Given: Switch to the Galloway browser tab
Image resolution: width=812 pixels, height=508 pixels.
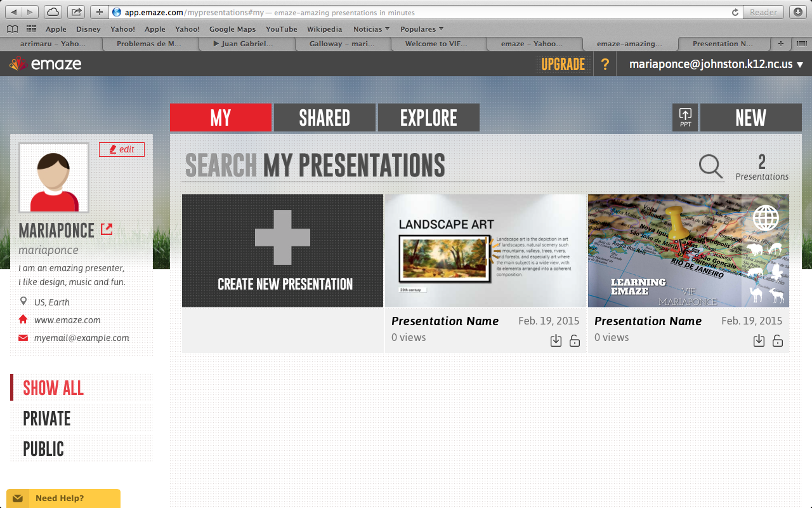Looking at the screenshot, I should [x=343, y=44].
